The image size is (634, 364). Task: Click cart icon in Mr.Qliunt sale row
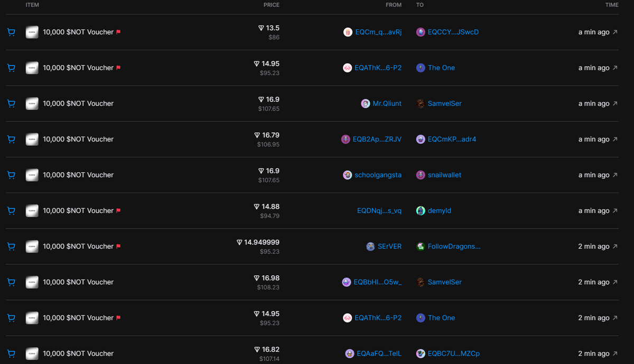(11, 104)
